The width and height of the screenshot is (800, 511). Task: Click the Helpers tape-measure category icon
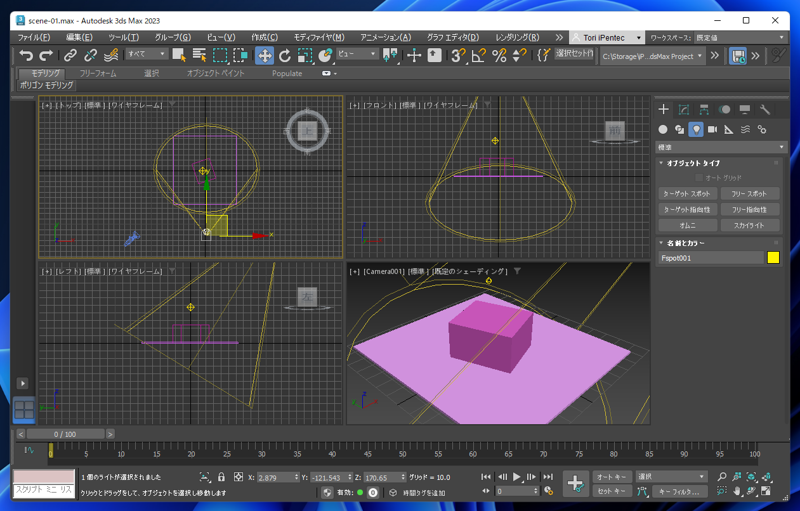point(729,129)
